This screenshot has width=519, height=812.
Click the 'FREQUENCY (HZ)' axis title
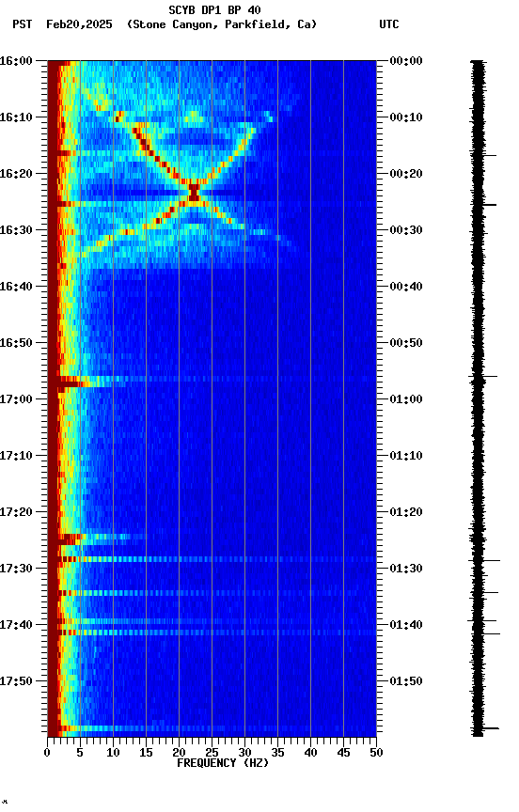(223, 763)
